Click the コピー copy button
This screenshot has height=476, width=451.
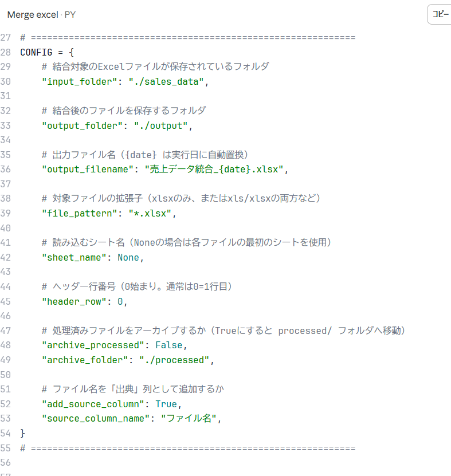point(440,14)
